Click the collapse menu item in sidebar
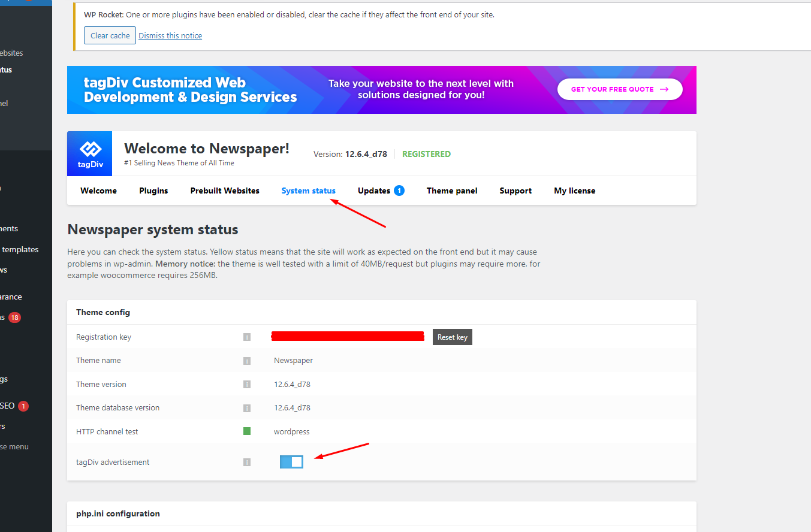811x532 pixels. [x=14, y=446]
